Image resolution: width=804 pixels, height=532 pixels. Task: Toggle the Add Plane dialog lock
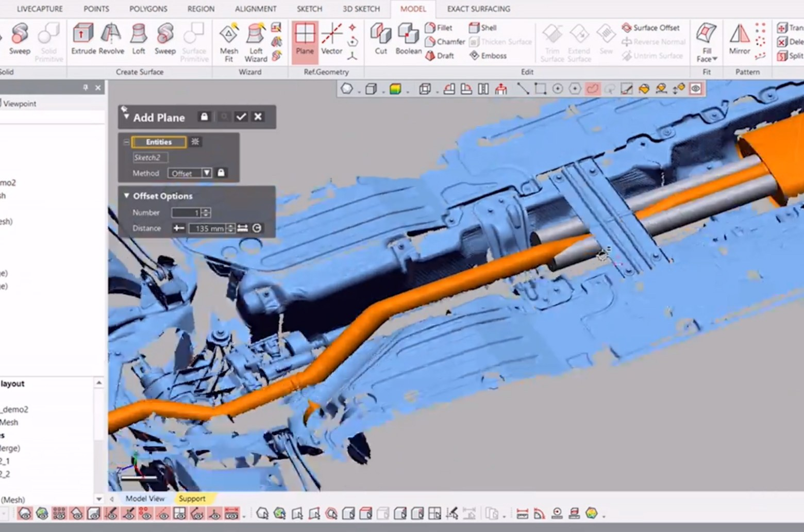pos(204,117)
